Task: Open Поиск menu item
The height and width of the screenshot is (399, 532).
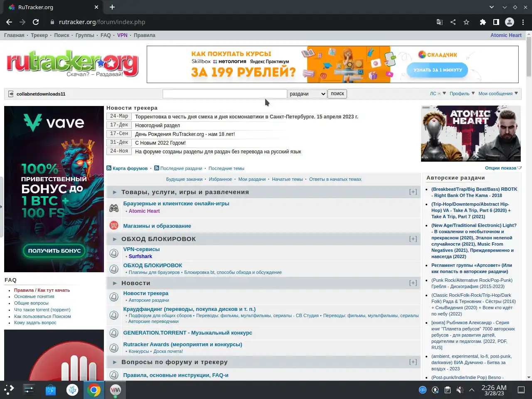Action: coord(62,35)
